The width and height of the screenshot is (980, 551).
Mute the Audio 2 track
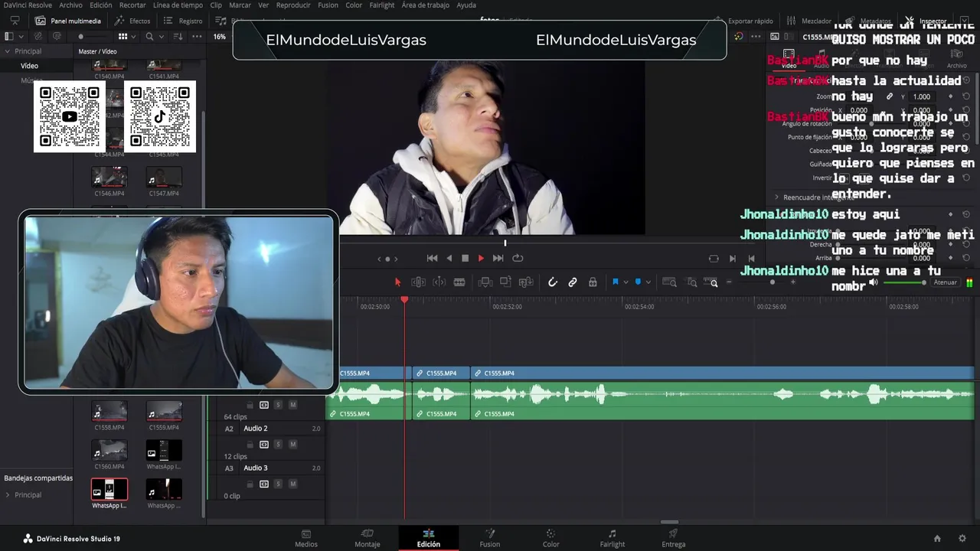pos(292,445)
